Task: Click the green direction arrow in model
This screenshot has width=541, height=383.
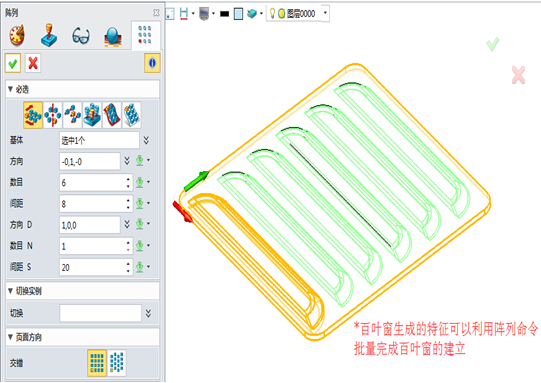Action: click(x=197, y=180)
